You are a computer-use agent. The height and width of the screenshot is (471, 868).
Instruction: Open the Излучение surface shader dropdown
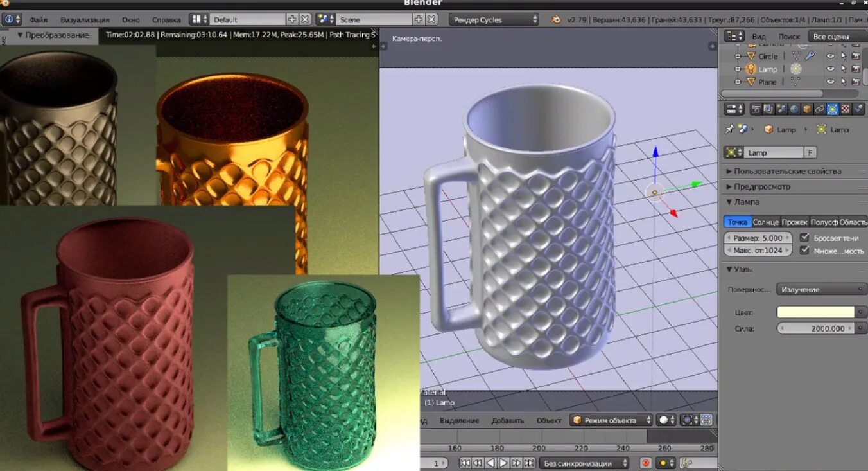822,289
